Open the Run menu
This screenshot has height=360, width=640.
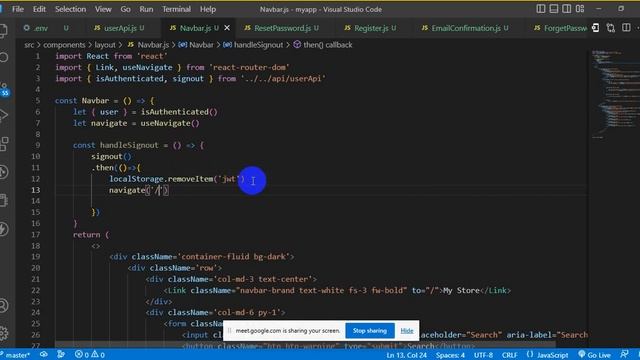coord(146,9)
